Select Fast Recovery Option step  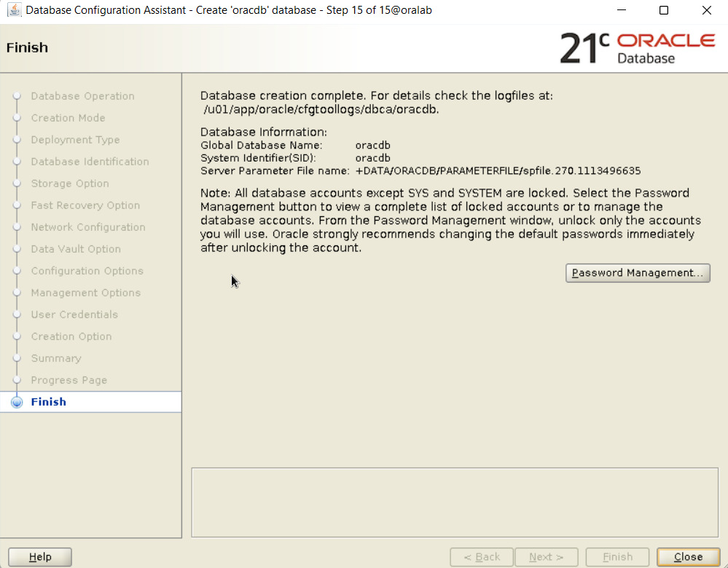[x=85, y=205]
